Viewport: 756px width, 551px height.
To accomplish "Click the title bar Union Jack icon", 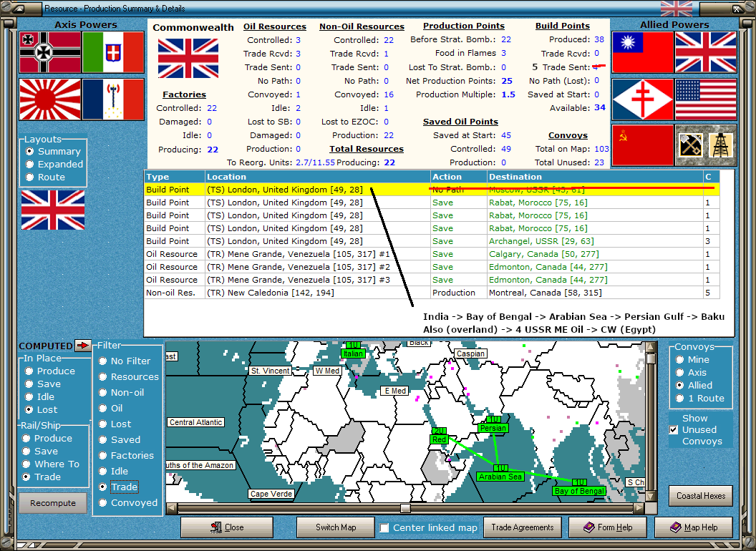I will point(676,9).
